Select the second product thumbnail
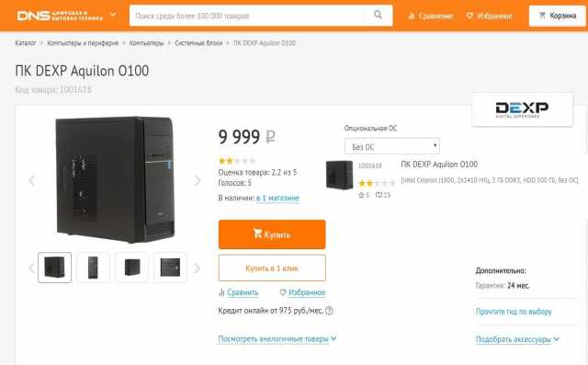 point(93,268)
